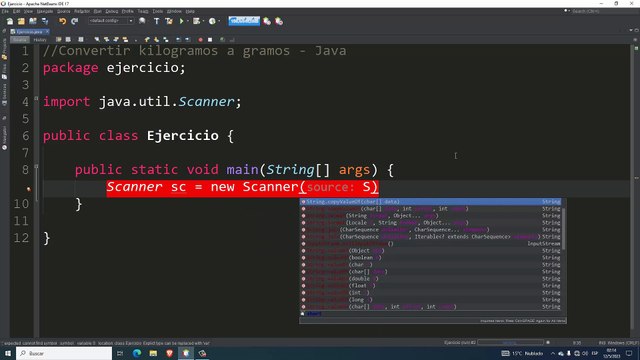Click the red macro recording icon
The height and width of the screenshot is (360, 640).
(200, 40)
